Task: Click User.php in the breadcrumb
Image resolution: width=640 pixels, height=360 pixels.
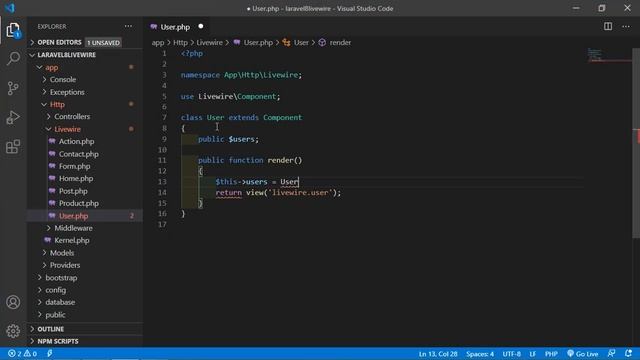Action: 253,42
